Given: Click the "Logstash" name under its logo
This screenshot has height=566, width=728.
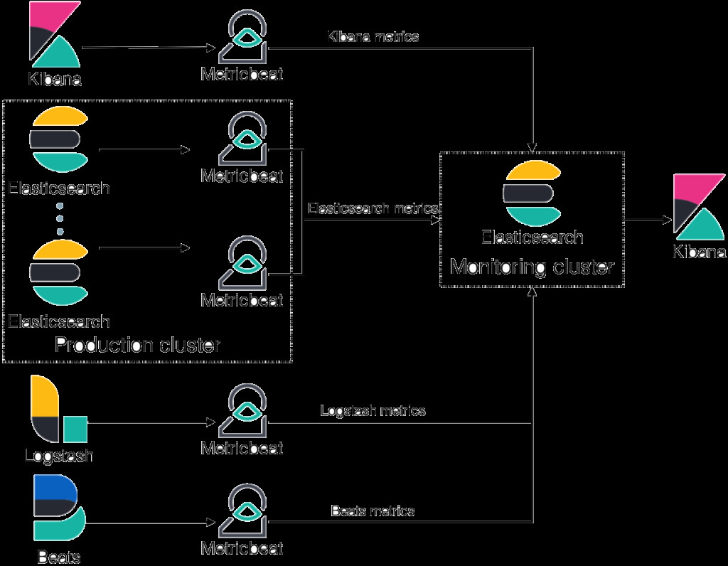Looking at the screenshot, I should pyautogui.click(x=59, y=456).
